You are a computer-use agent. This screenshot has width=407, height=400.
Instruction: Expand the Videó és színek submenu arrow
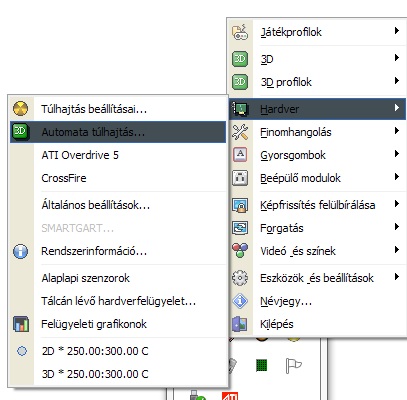(x=396, y=250)
